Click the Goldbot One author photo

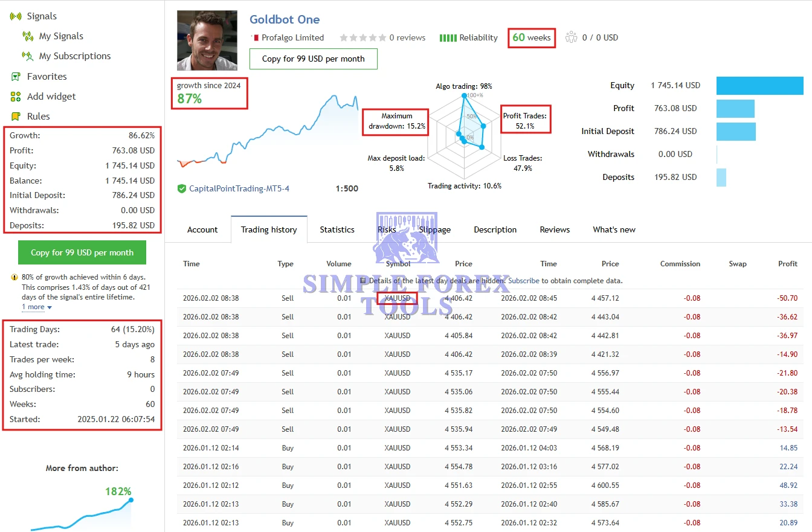pyautogui.click(x=207, y=40)
